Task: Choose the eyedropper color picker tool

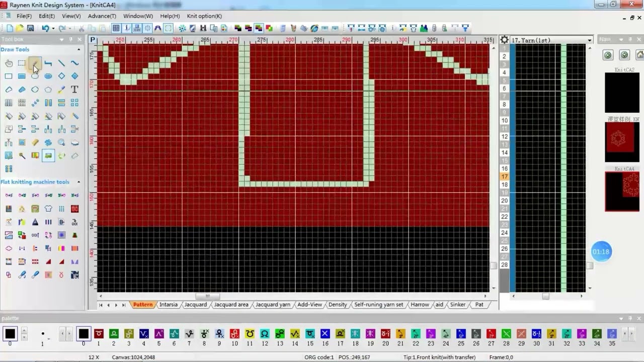Action: click(61, 89)
